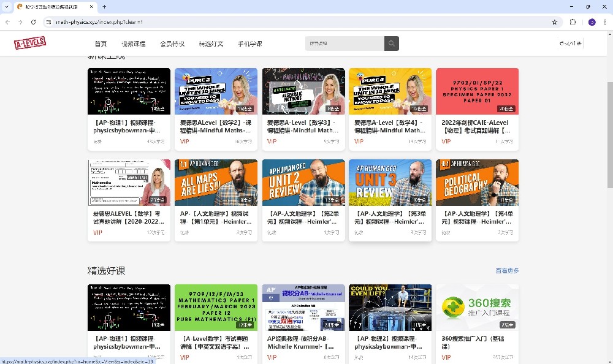This screenshot has width=613, height=364.
Task: Open the 360搜索 course thumbnail
Action: (x=477, y=308)
